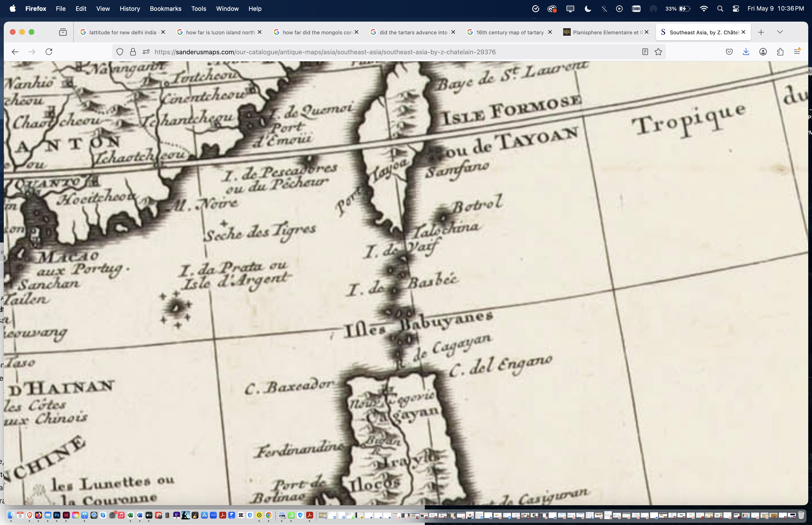Screen dimensions: 812x525
Task: Open the View menu
Action: [103, 8]
